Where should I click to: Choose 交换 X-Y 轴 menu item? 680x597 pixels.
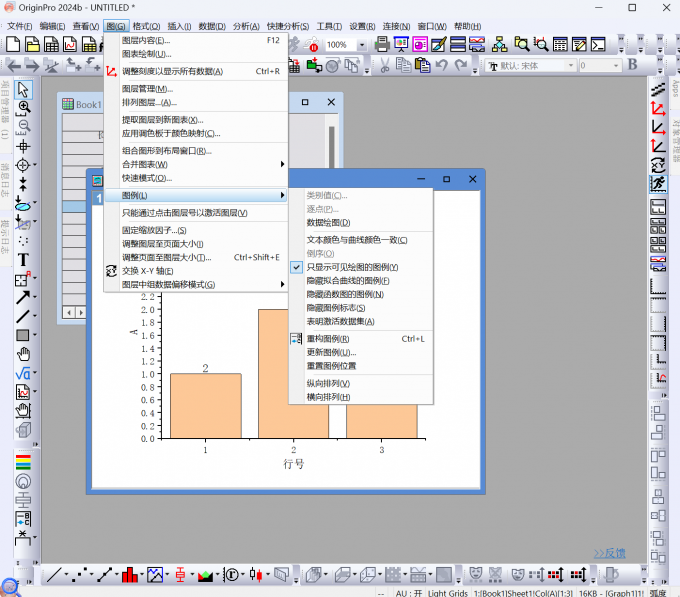pos(196,271)
